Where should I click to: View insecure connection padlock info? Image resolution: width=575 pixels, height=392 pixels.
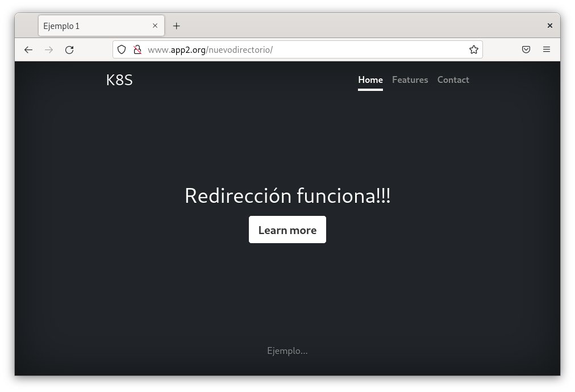137,50
